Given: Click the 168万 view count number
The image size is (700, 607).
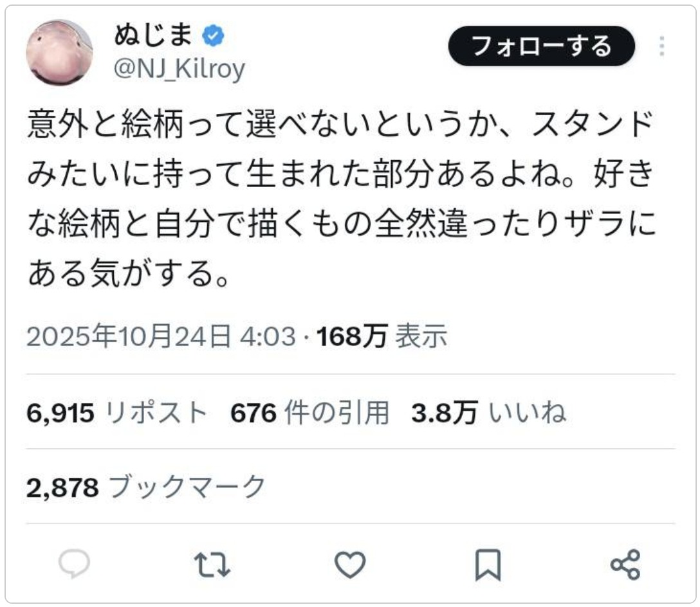Looking at the screenshot, I should pyautogui.click(x=351, y=336).
